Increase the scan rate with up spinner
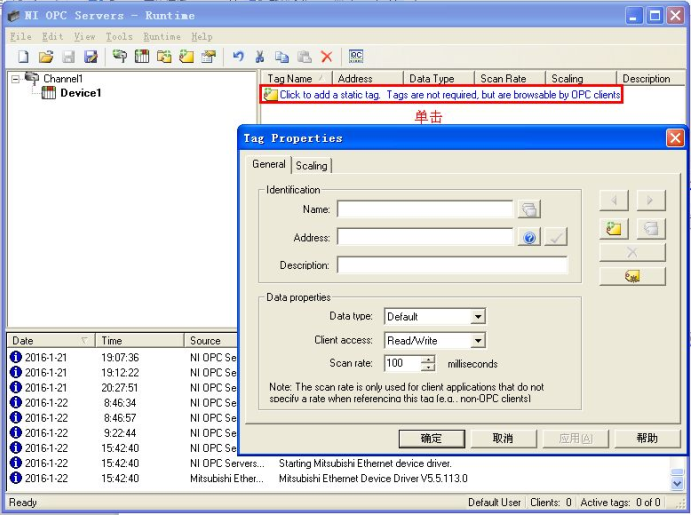The image size is (691, 515). [427, 360]
